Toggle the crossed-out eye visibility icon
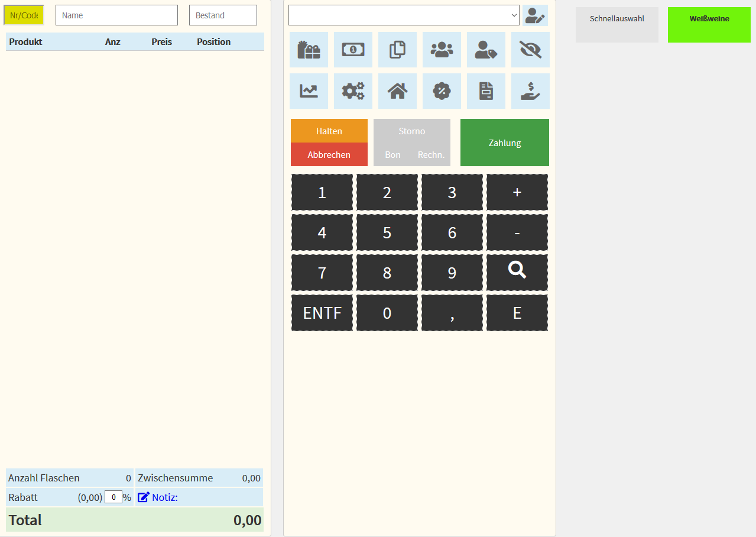This screenshot has width=756, height=537. click(530, 50)
